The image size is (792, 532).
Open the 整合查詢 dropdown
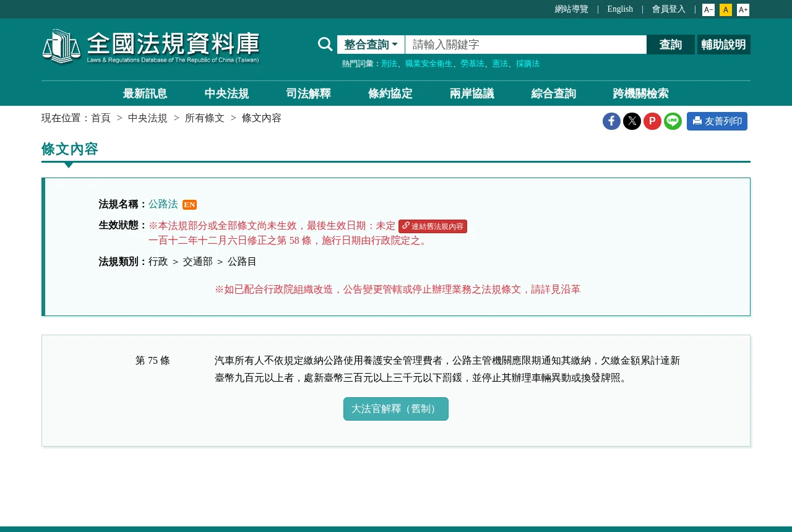pyautogui.click(x=371, y=45)
